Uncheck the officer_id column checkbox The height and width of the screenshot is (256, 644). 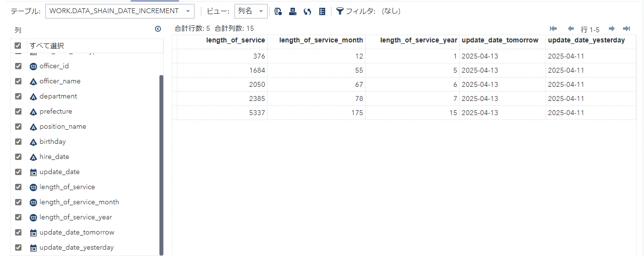pyautogui.click(x=18, y=66)
